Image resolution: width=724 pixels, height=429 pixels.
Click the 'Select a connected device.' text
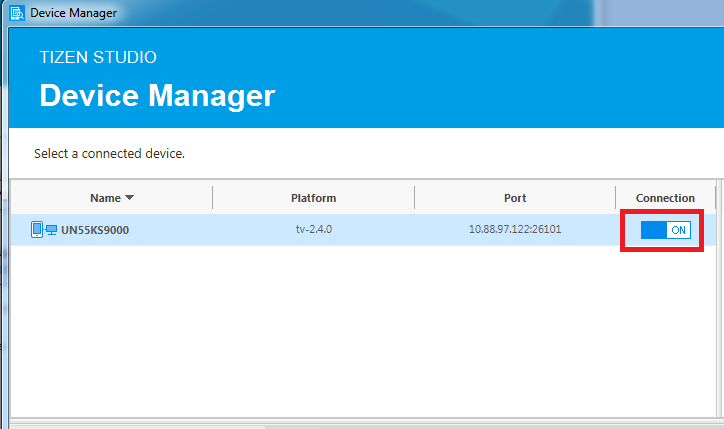click(x=109, y=153)
